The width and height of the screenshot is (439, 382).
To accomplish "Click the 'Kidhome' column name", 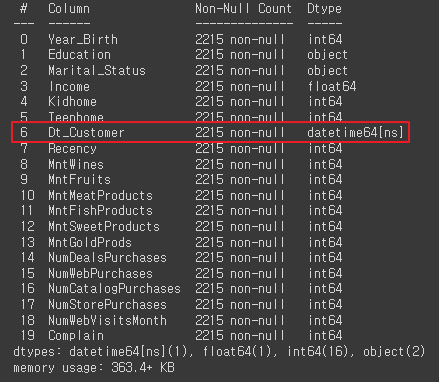I will point(72,102).
